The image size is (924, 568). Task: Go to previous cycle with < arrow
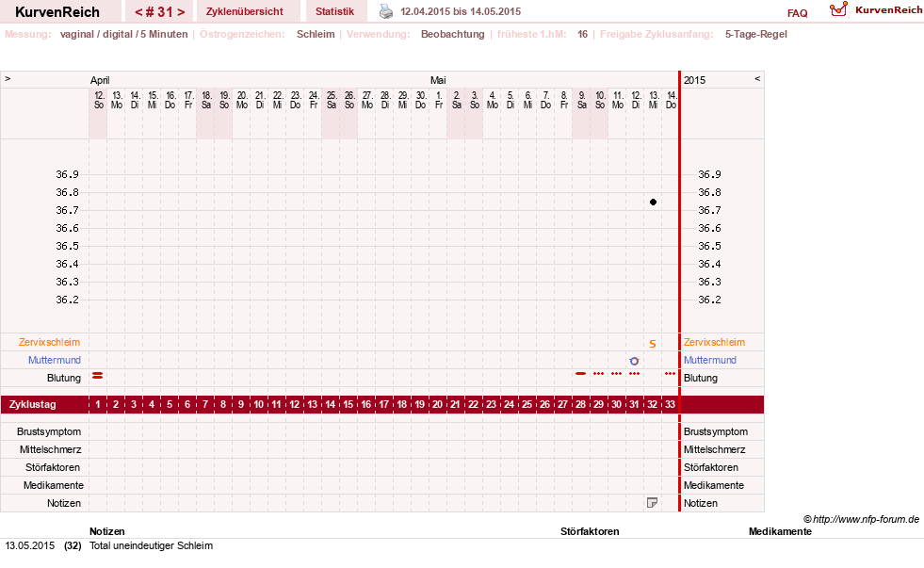click(138, 12)
